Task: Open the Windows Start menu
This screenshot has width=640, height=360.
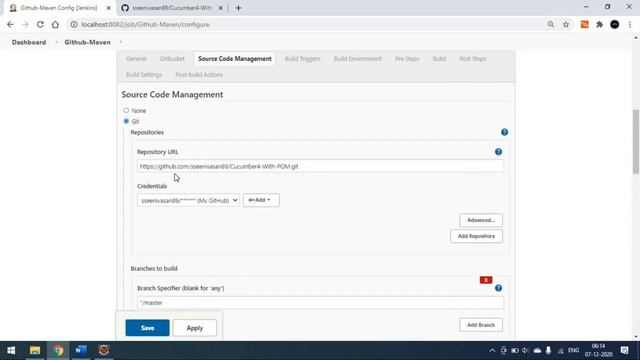Action: 11,350
